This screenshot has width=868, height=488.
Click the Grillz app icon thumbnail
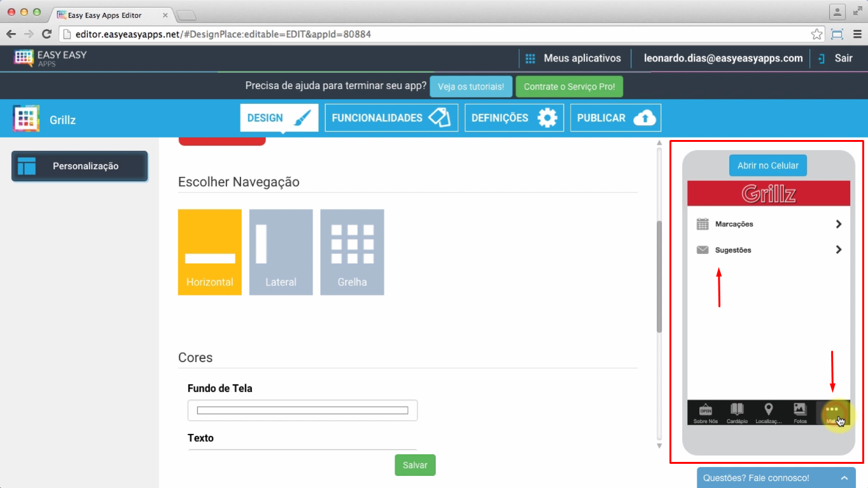[x=26, y=118]
